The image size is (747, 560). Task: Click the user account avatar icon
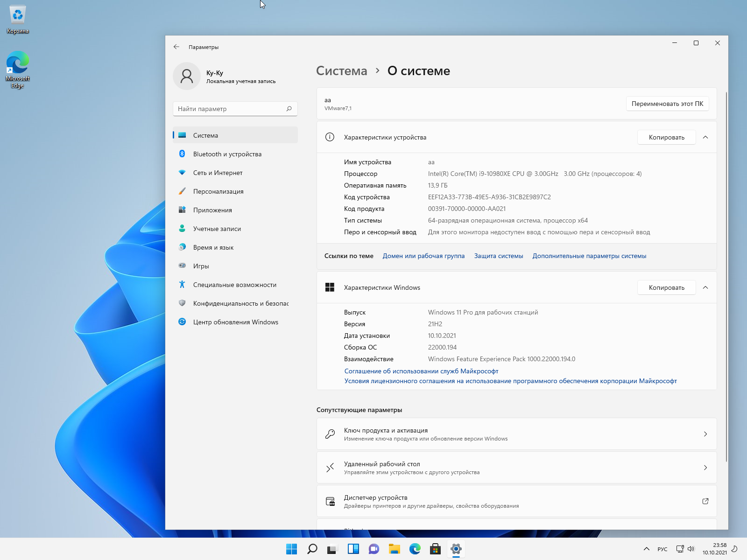click(187, 76)
